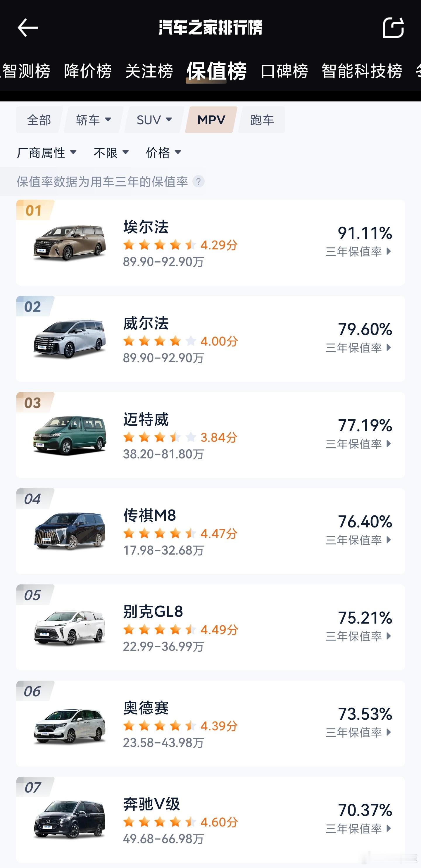The image size is (421, 868).
Task: Switch to the 降价榜 tab
Action: [x=88, y=71]
